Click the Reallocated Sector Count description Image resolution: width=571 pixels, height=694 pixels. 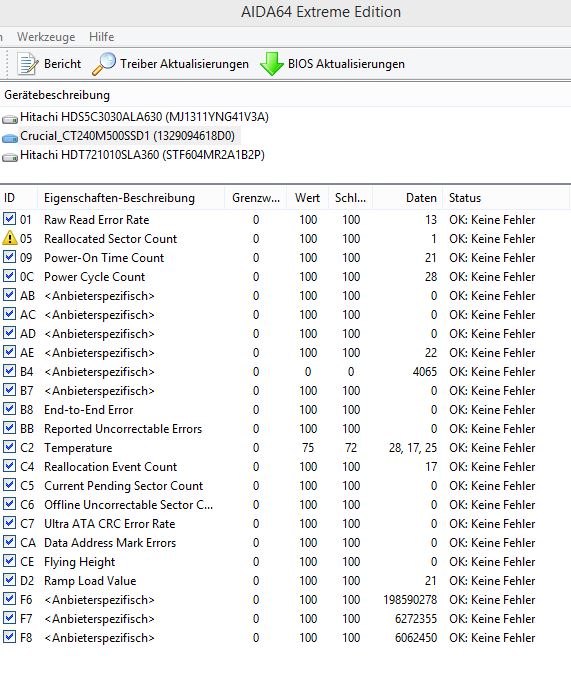point(110,239)
